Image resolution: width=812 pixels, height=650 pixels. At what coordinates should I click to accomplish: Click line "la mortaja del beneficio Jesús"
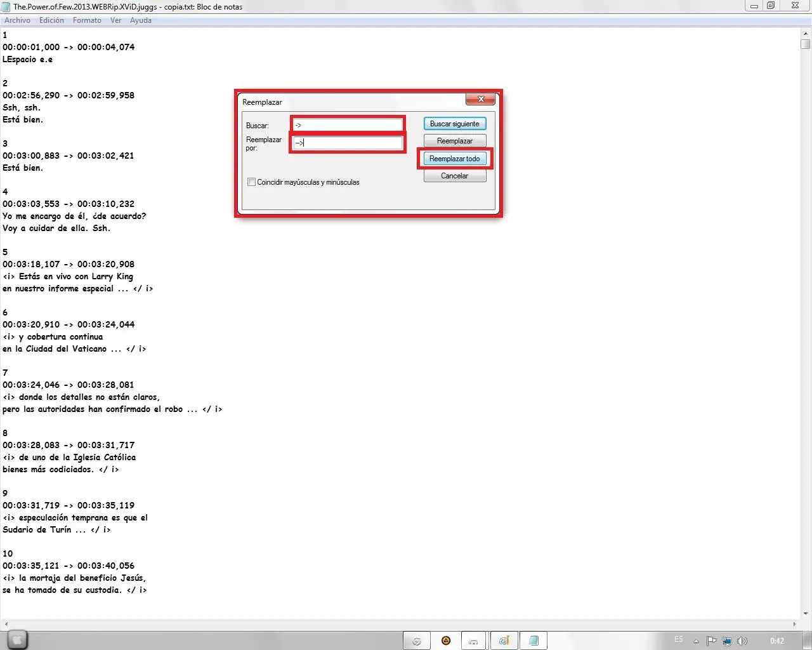pyautogui.click(x=74, y=578)
